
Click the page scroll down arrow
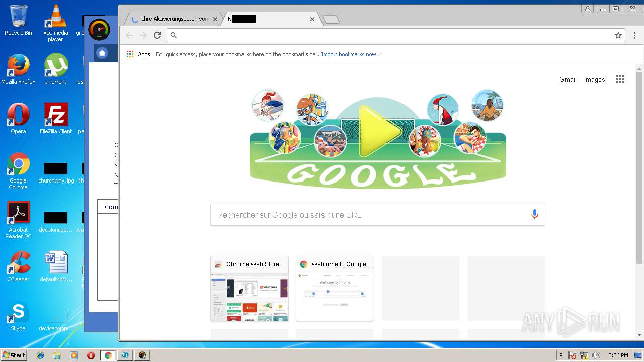pos(639,335)
